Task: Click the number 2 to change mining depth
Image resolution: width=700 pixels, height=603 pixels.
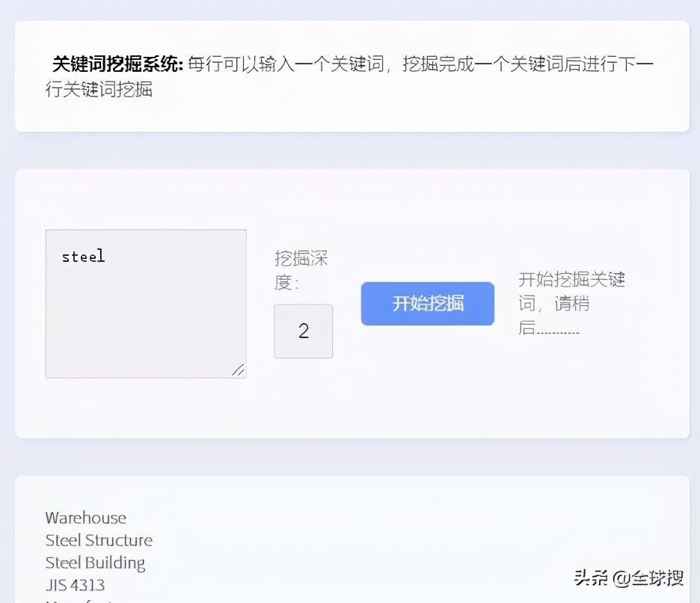Action: [303, 331]
